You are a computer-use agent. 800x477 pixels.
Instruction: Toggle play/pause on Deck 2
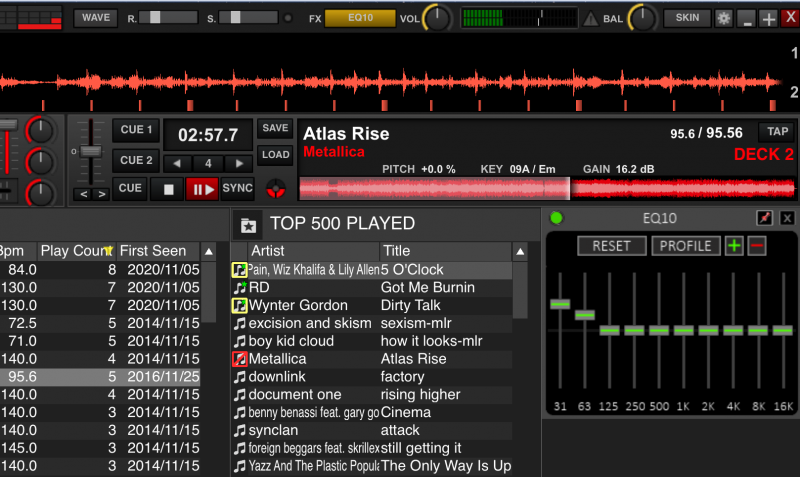[202, 189]
